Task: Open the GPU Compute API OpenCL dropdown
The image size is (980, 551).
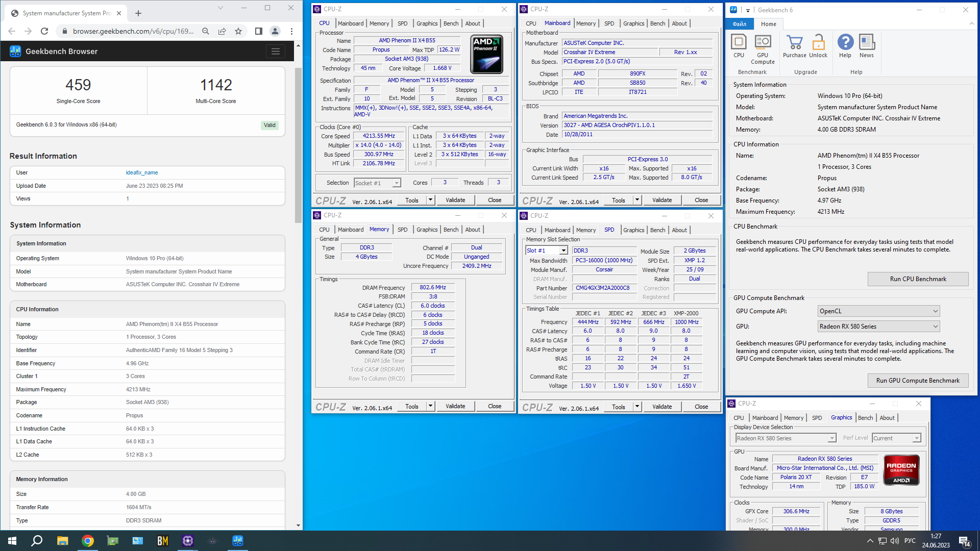Action: tap(878, 311)
